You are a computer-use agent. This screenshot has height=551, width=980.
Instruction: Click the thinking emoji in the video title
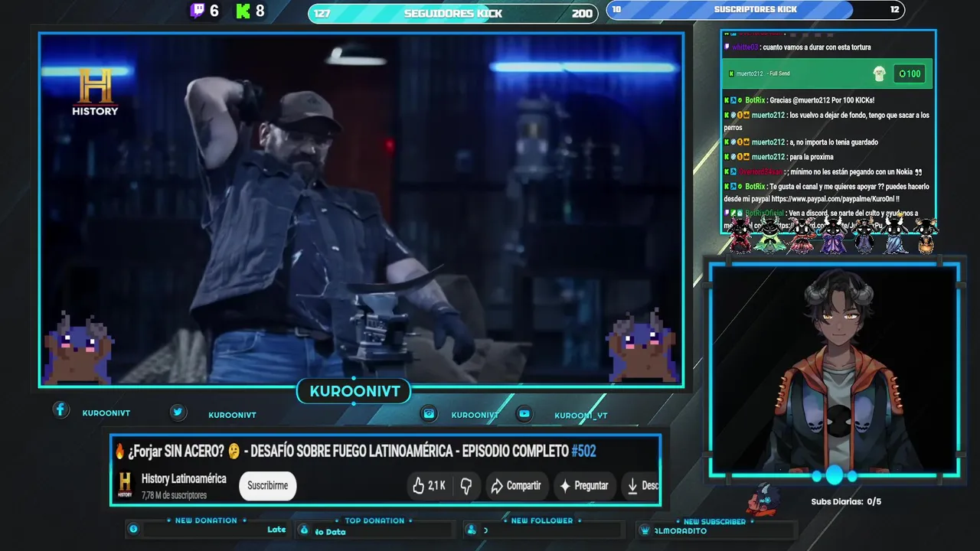point(234,452)
